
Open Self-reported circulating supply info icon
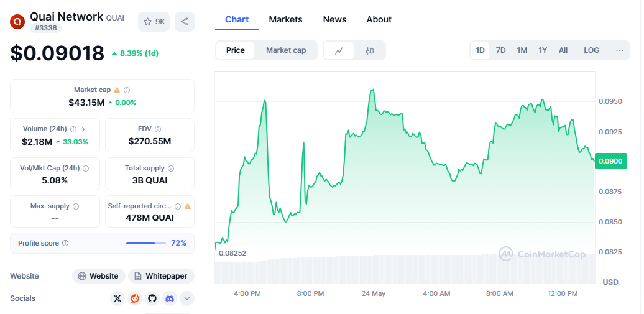(178, 206)
